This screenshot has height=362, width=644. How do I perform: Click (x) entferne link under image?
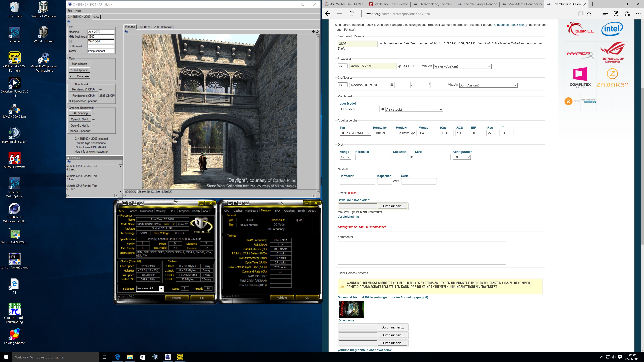[346, 320]
